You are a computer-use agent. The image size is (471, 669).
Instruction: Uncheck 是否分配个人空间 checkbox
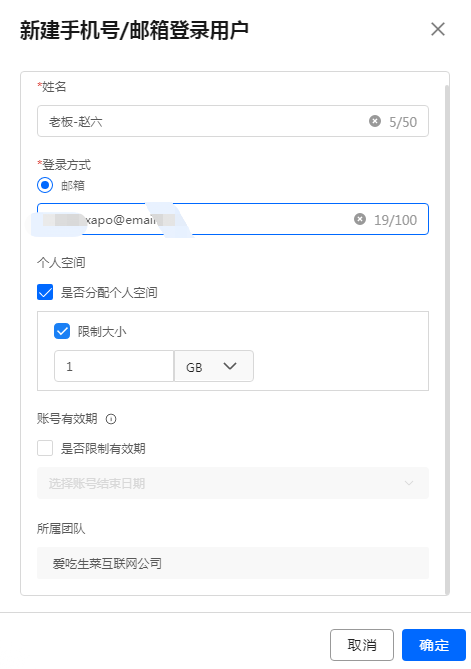coord(45,292)
